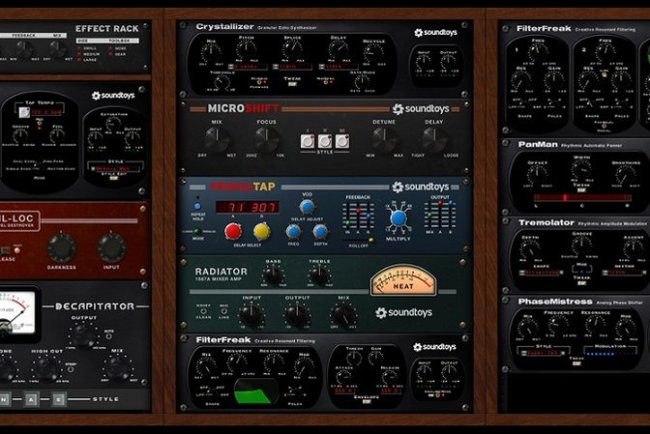This screenshot has width=650, height=434.
Task: Click the Radiator Input knob
Action: pyautogui.click(x=251, y=315)
